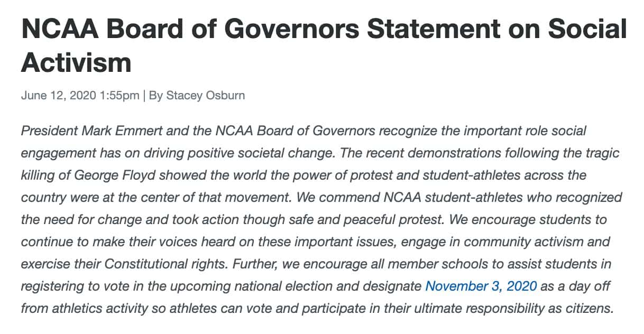Select the June 12, 2020 publish date
The image size is (644, 334).
click(x=58, y=96)
